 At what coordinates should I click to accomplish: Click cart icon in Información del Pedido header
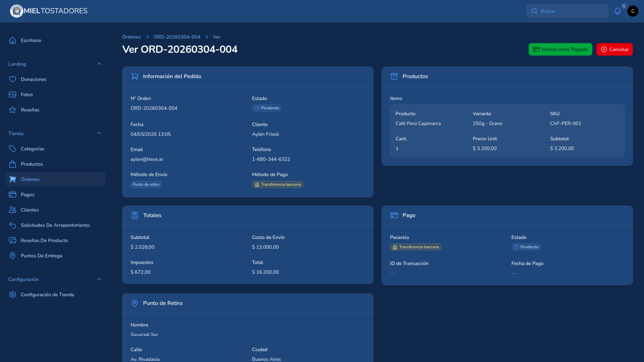[x=135, y=76]
